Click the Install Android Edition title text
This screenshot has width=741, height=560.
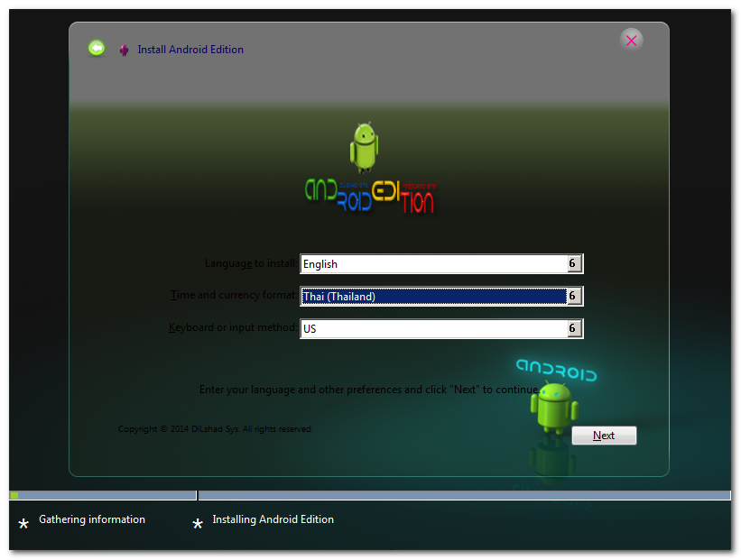(x=190, y=50)
